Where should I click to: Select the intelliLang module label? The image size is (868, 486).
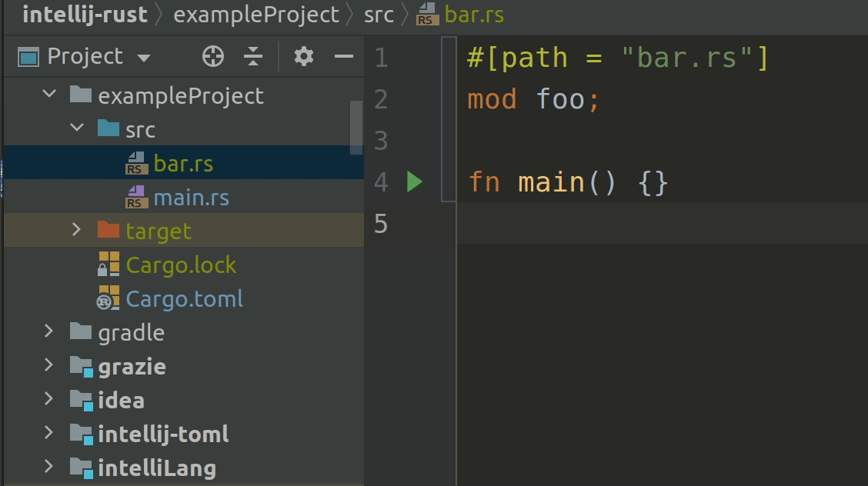pos(157,468)
